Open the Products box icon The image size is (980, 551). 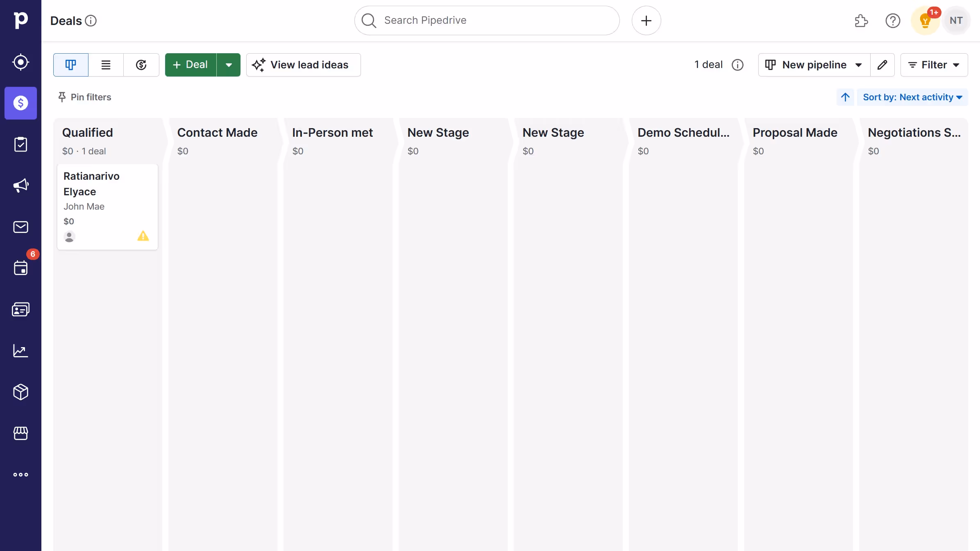tap(20, 392)
